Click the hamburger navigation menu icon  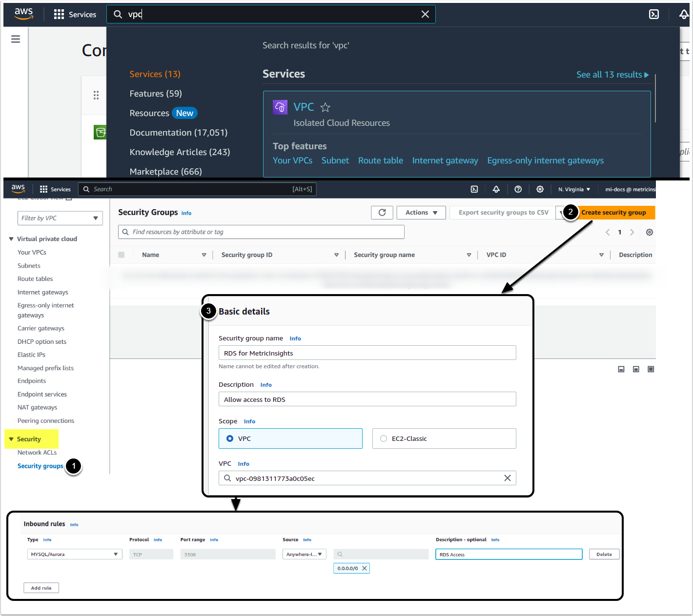(x=16, y=39)
